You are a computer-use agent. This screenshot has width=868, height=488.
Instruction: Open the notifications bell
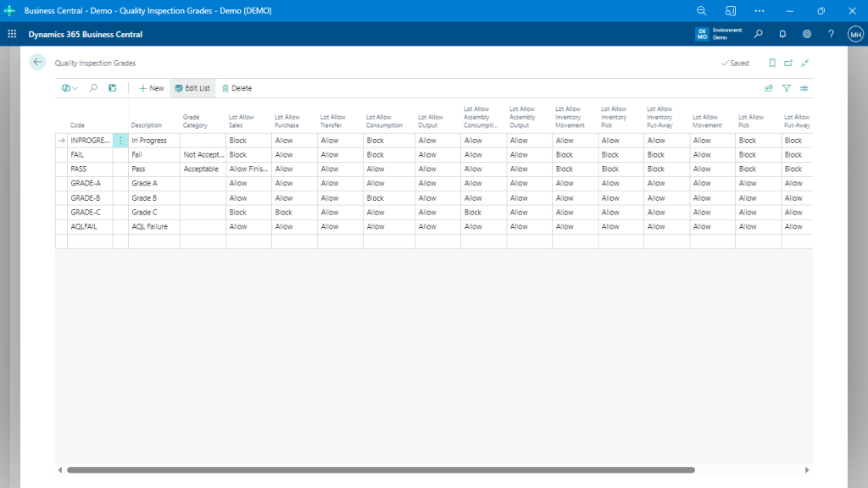782,35
